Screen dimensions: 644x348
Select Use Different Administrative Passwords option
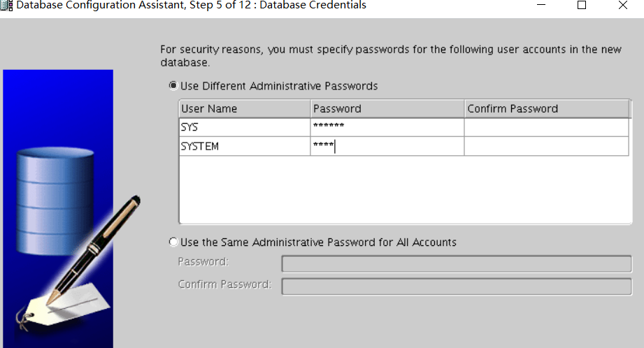point(173,86)
